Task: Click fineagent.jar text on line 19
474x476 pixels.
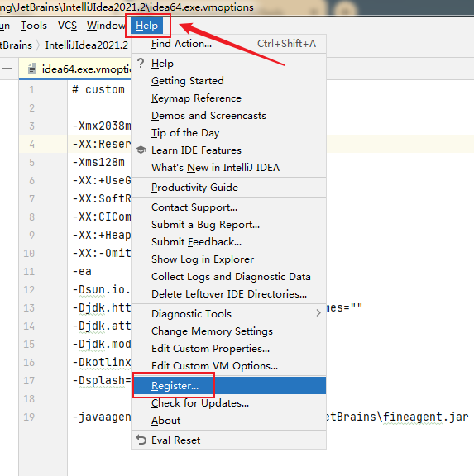Action: click(425, 416)
